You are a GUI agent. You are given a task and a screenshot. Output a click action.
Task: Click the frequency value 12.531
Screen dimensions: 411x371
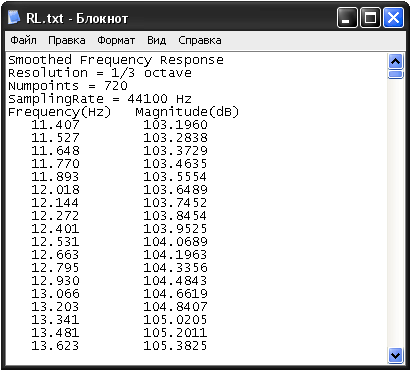tap(55, 242)
